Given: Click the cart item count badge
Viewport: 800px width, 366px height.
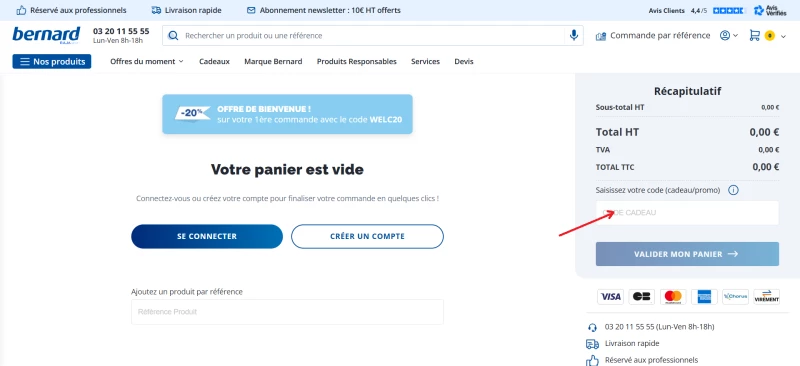Looking at the screenshot, I should [769, 35].
